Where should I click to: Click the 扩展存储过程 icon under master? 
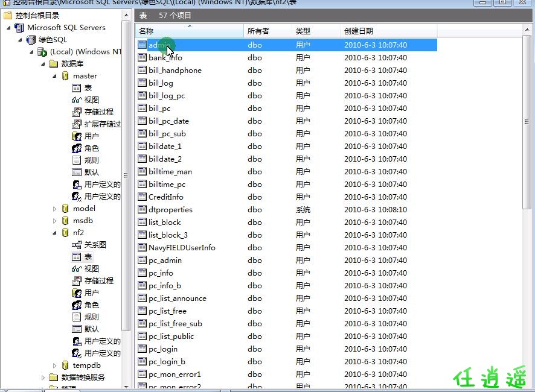click(77, 124)
